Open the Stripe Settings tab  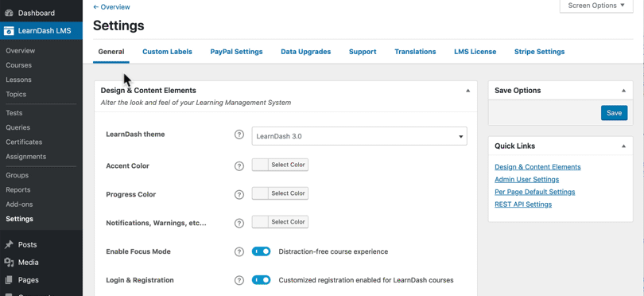pos(539,52)
